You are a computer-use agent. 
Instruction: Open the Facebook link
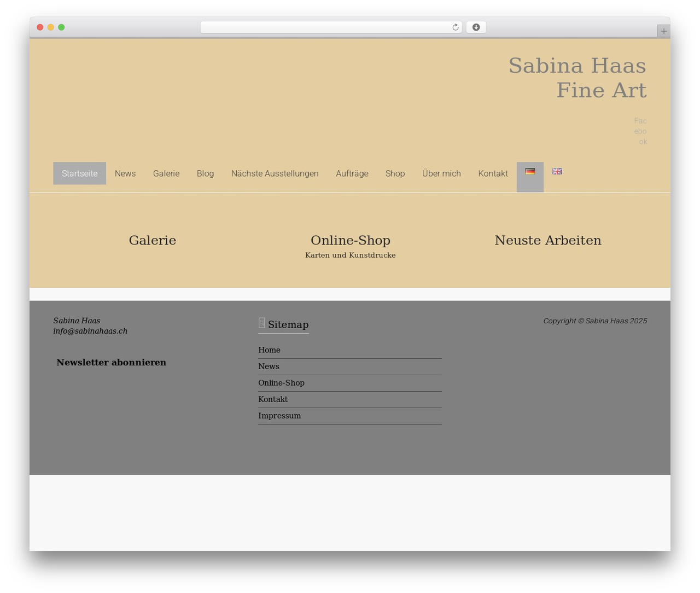coord(640,131)
